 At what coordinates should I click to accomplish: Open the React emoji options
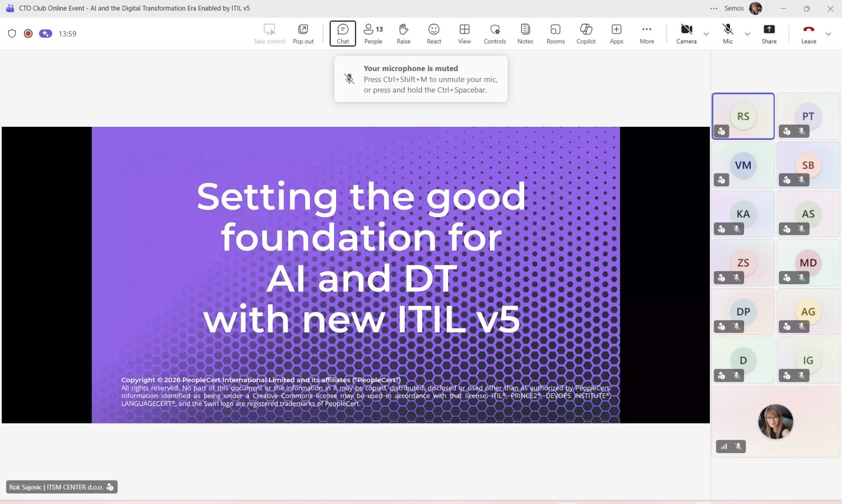(x=434, y=33)
